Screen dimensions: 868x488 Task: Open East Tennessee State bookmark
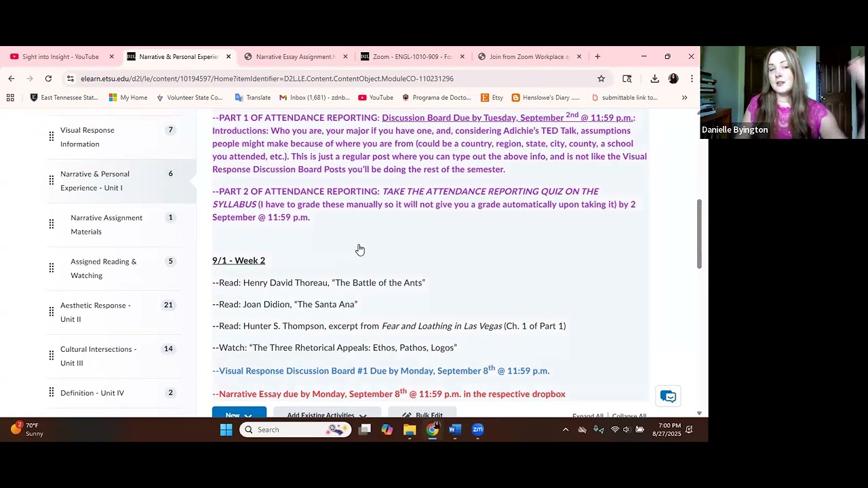point(64,98)
